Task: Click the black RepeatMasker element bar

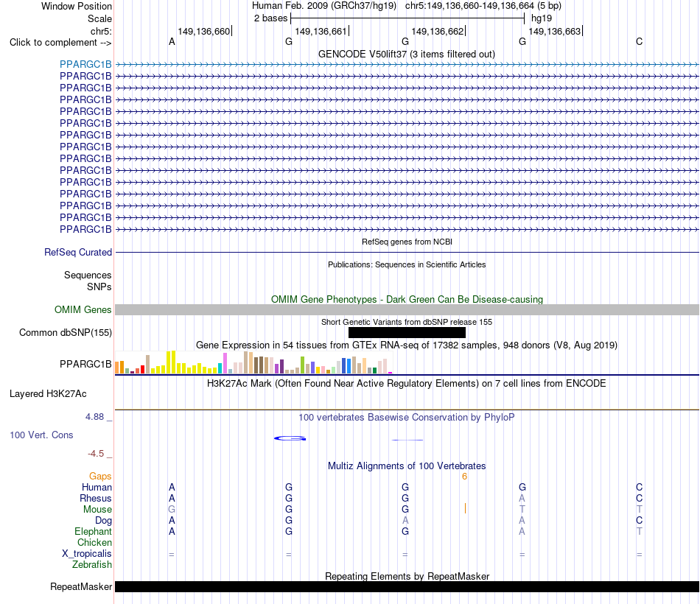Action: 407,586
